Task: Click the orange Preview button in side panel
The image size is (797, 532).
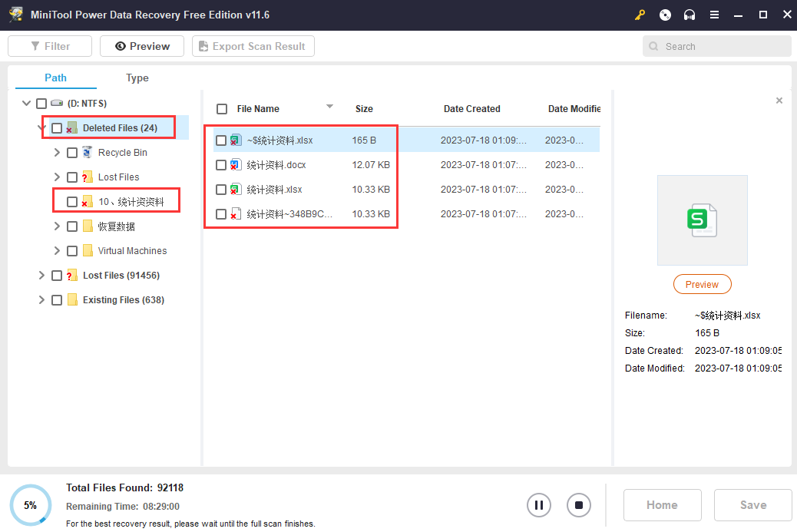Action: tap(702, 285)
